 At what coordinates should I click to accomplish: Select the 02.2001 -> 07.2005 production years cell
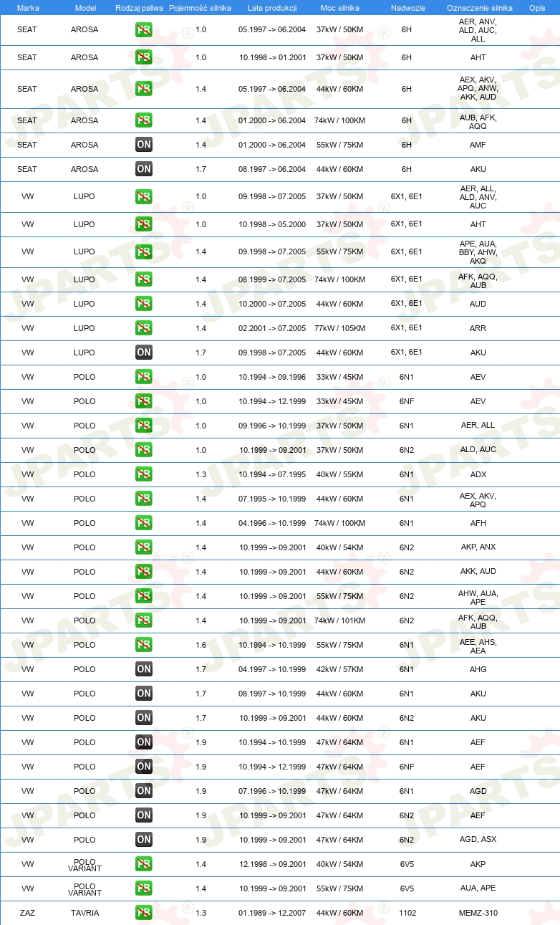(272, 328)
